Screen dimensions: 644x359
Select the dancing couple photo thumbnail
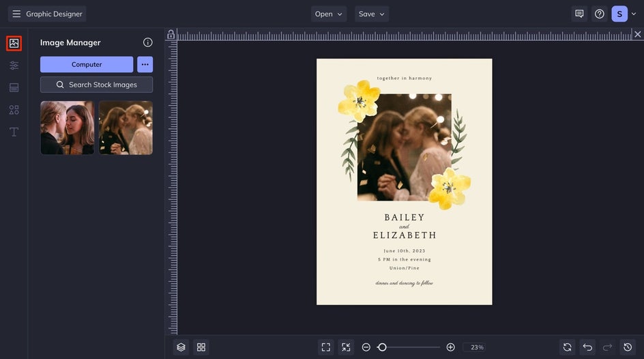tap(126, 128)
